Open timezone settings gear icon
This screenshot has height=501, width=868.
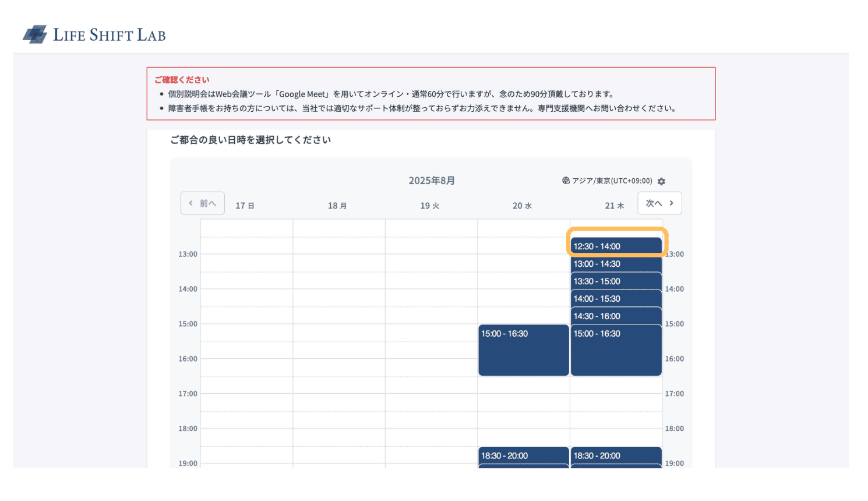661,181
